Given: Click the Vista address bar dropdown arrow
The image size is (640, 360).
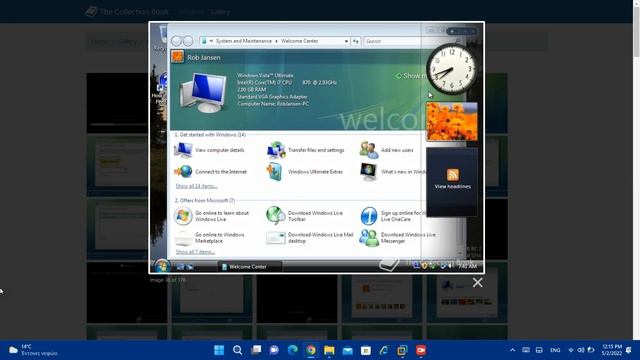Looking at the screenshot, I should coord(346,41).
